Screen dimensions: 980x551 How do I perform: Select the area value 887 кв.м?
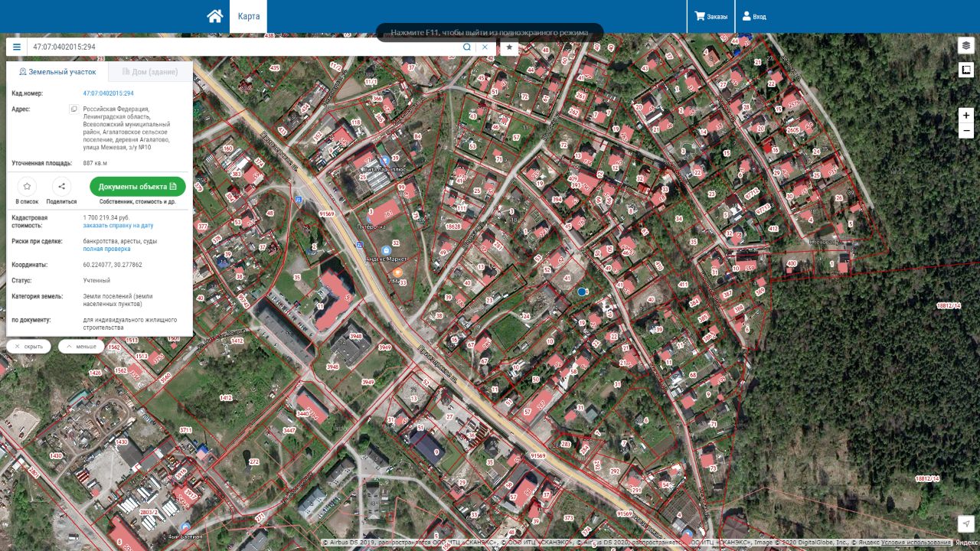[95, 163]
